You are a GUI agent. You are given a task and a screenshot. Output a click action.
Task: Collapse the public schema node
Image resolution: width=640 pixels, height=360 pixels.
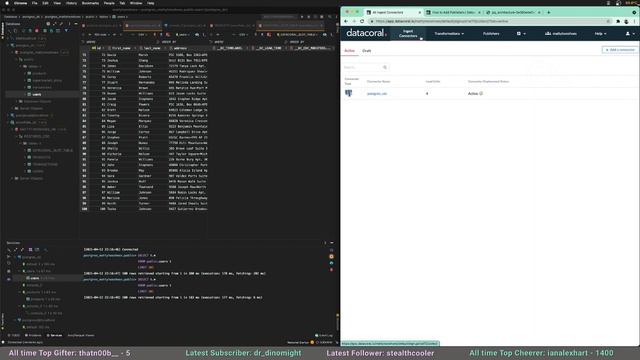point(16,60)
